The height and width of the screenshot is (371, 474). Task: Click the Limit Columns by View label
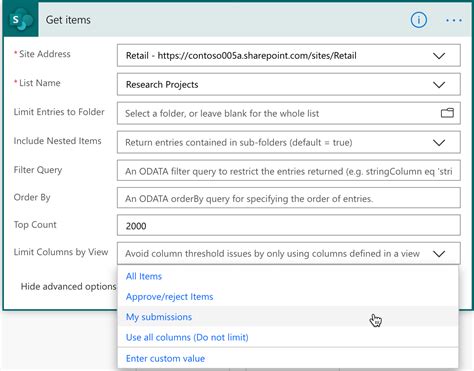click(x=61, y=252)
